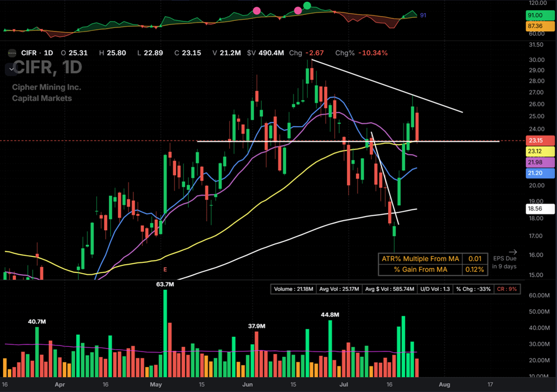Open the CIFR · 1D ticker label
Screen dimensions: 557x392
click(x=37, y=53)
